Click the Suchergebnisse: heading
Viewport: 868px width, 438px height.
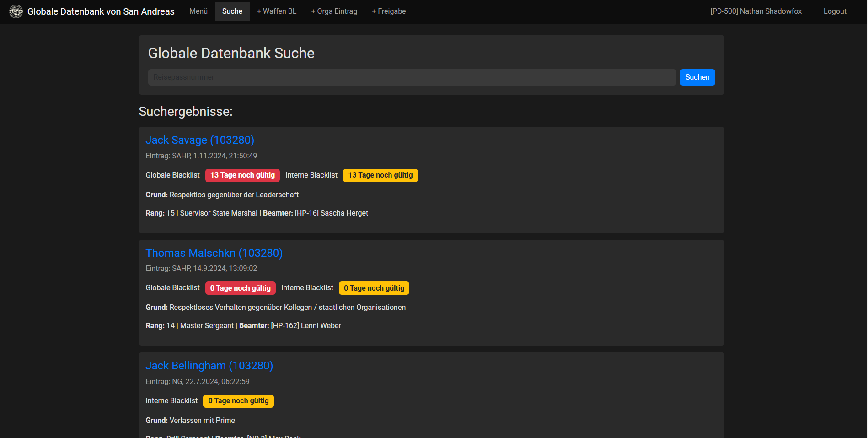coord(186,111)
